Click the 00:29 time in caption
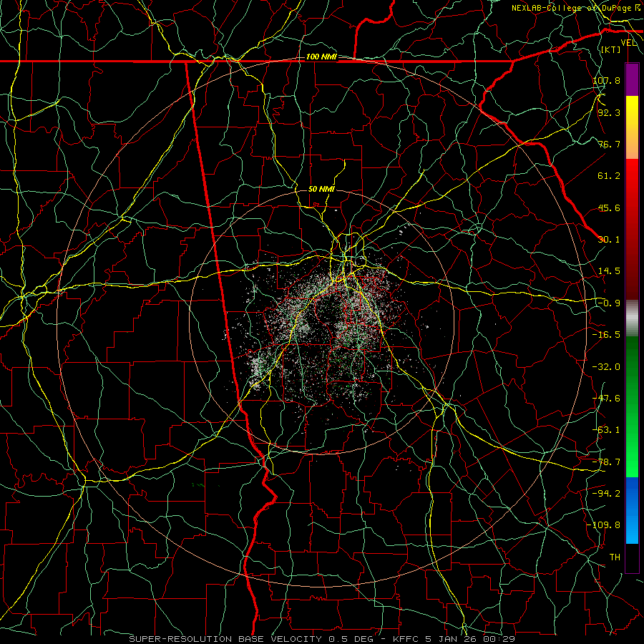644x644 pixels. click(499, 639)
